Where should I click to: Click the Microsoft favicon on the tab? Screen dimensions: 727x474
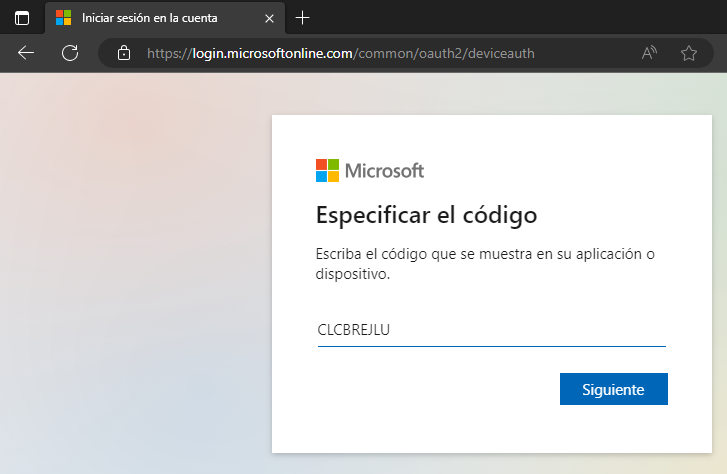point(64,18)
